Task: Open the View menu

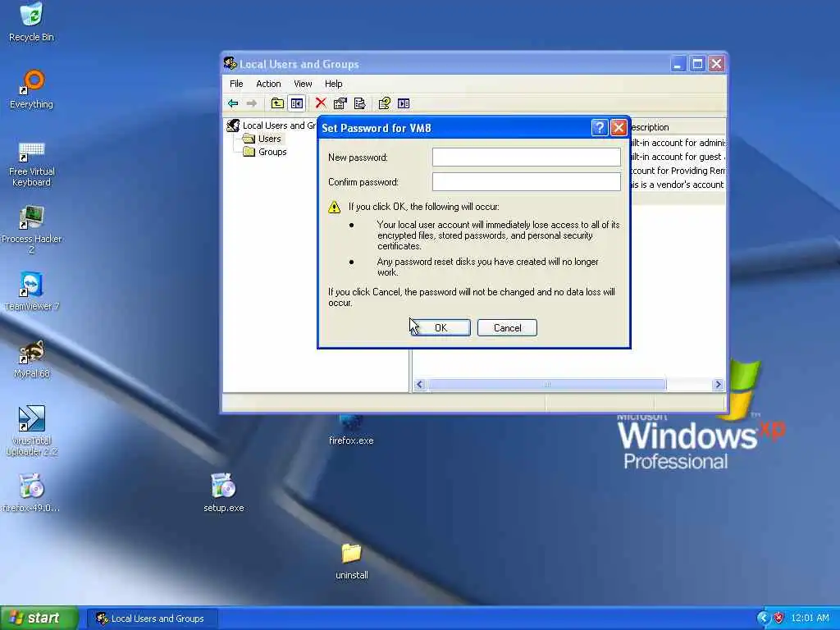Action: point(303,84)
